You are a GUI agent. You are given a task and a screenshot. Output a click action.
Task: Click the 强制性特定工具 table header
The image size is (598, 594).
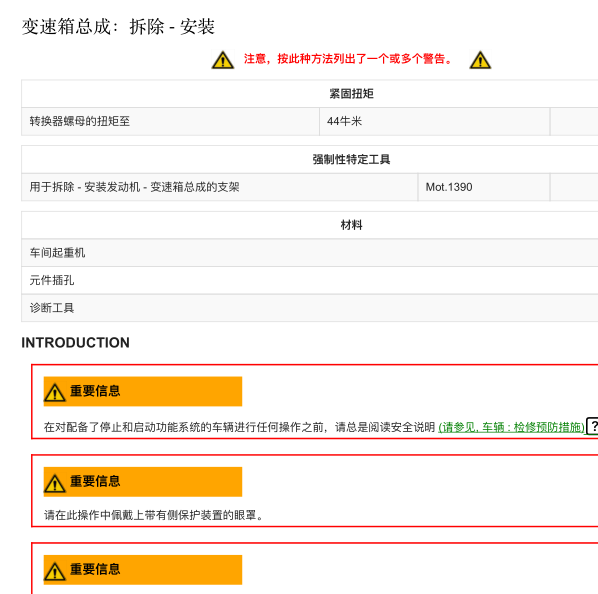click(x=351, y=159)
